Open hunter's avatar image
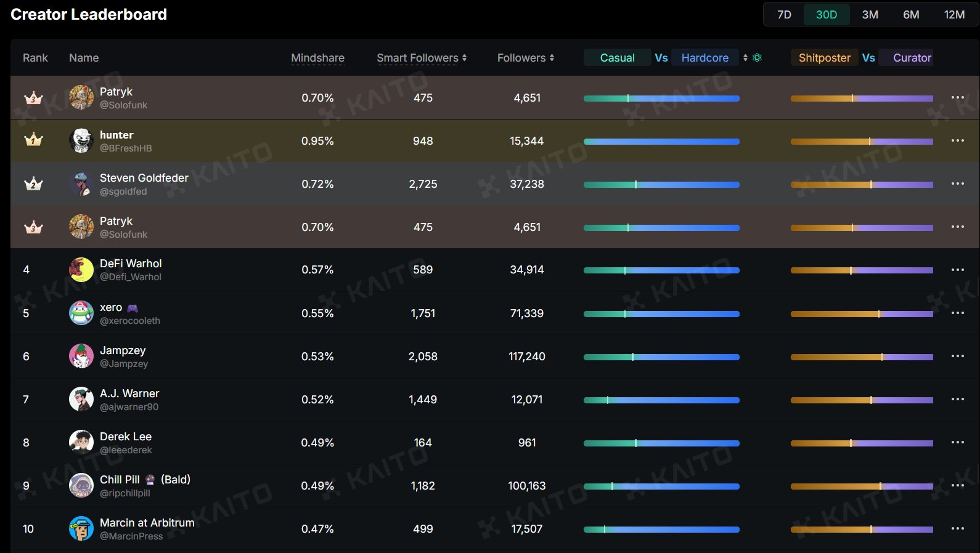Viewport: 980px width, 553px height. pos(81,141)
